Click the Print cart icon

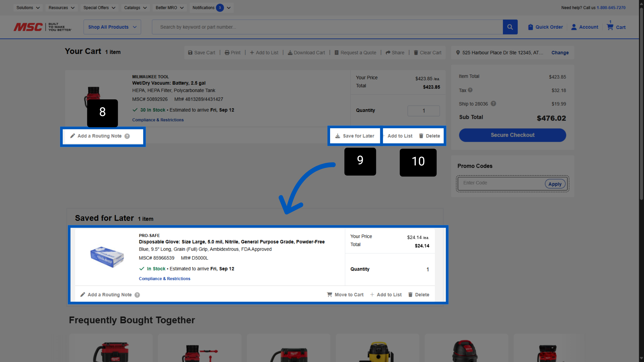coord(227,53)
